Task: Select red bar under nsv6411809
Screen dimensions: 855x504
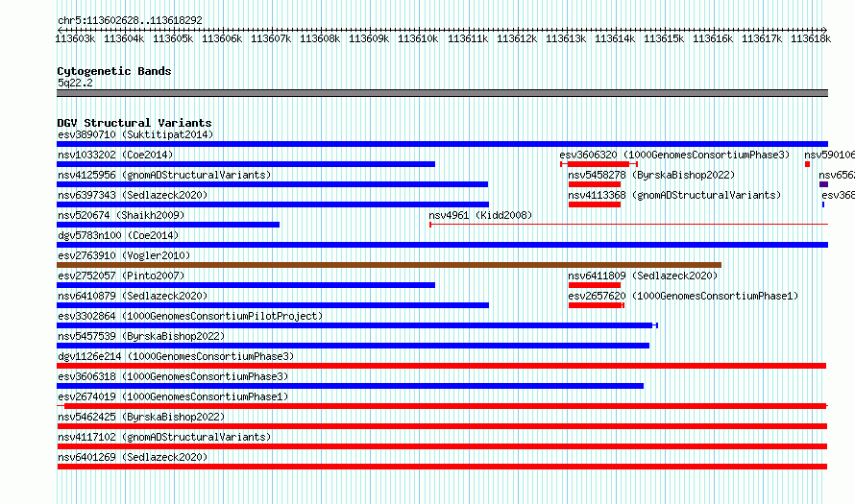Action: [x=595, y=285]
